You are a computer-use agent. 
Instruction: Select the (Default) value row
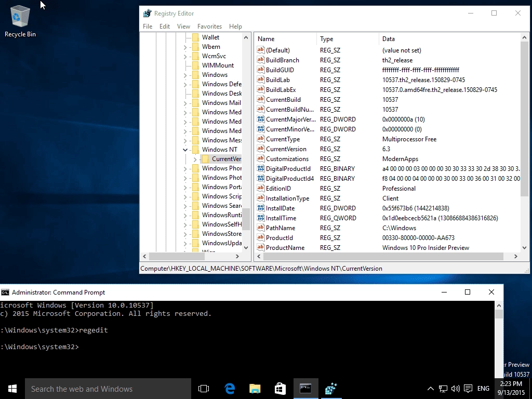(387, 50)
